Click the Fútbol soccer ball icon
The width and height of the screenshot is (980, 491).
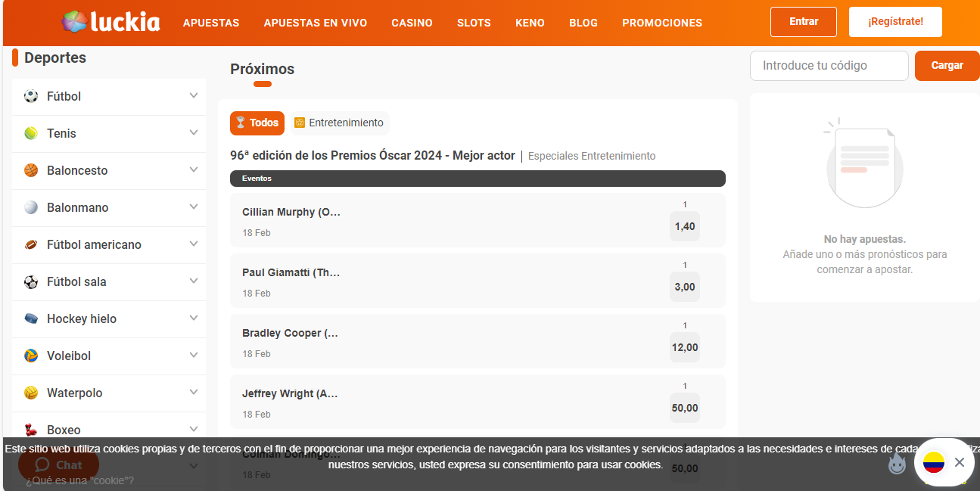pyautogui.click(x=31, y=96)
